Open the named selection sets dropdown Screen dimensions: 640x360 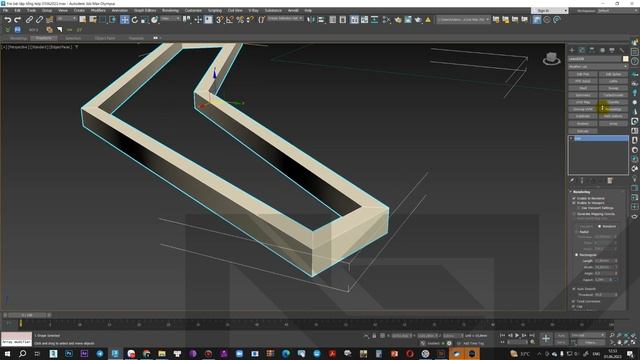coord(285,19)
